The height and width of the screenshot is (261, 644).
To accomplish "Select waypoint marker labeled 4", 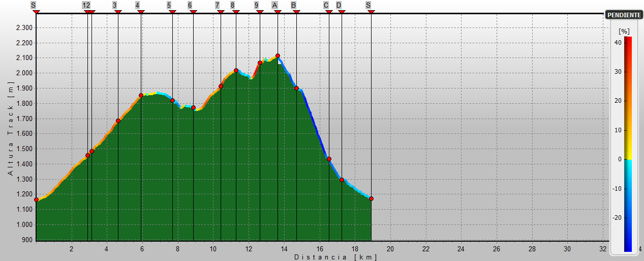I will pyautogui.click(x=138, y=5).
